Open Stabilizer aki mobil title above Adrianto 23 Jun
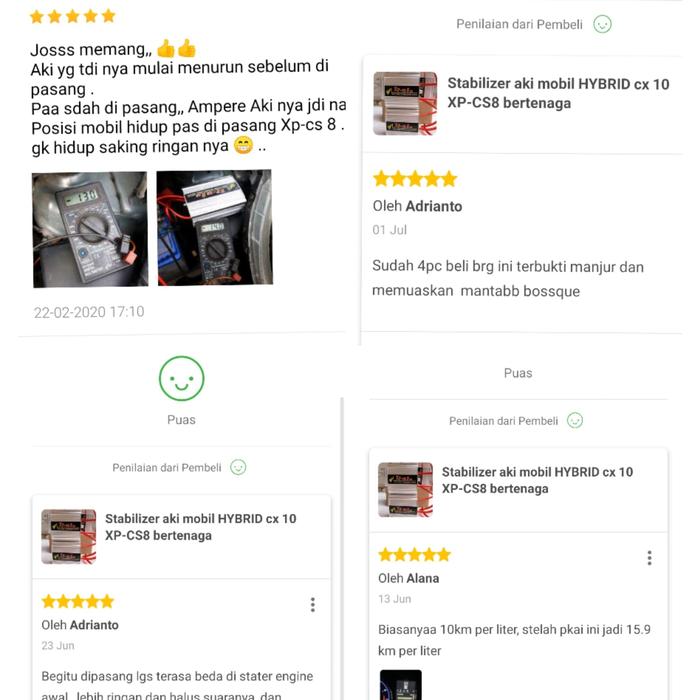The image size is (700, 700). point(200,527)
